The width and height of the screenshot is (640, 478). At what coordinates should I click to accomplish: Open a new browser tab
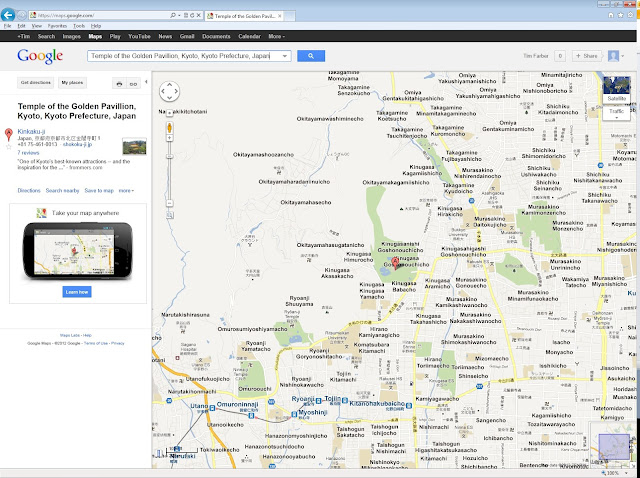pyautogui.click(x=289, y=16)
